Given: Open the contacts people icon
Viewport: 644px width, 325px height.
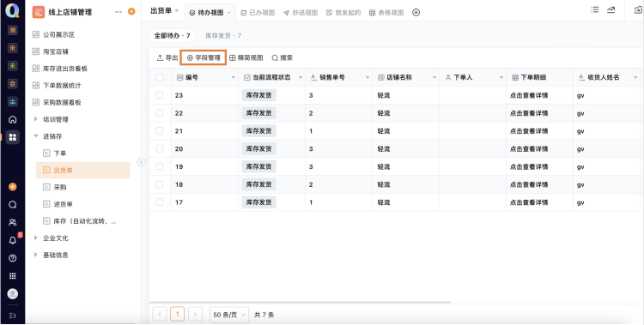Looking at the screenshot, I should tap(13, 222).
